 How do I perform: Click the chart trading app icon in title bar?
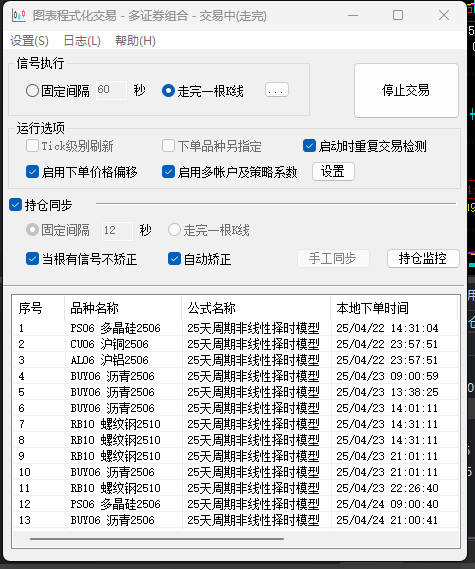(x=19, y=15)
